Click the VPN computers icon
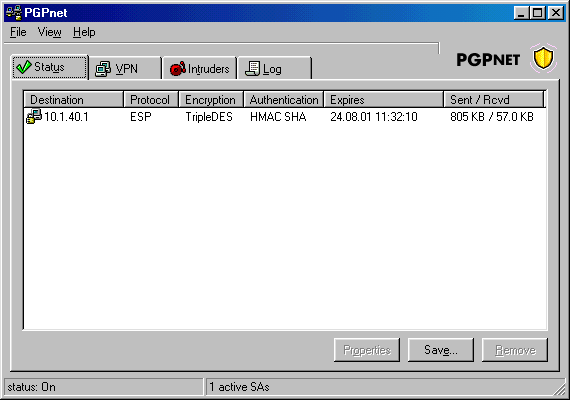This screenshot has width=570, height=400. [103, 69]
